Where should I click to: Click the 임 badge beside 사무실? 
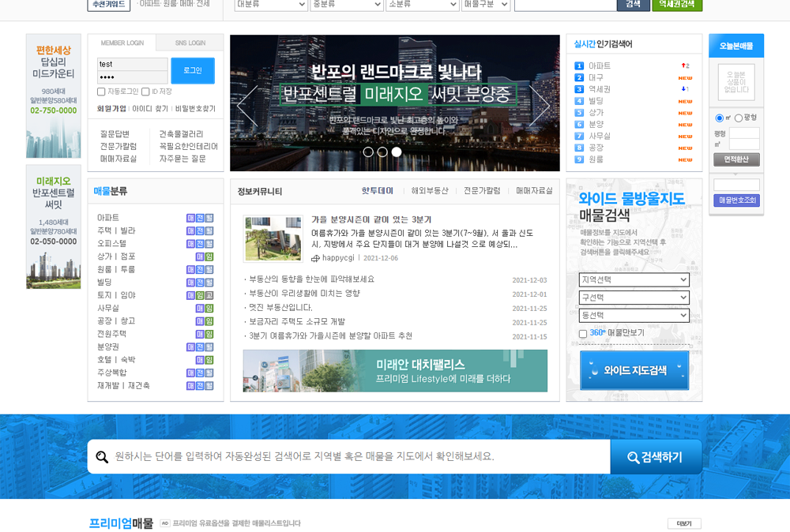[209, 309]
